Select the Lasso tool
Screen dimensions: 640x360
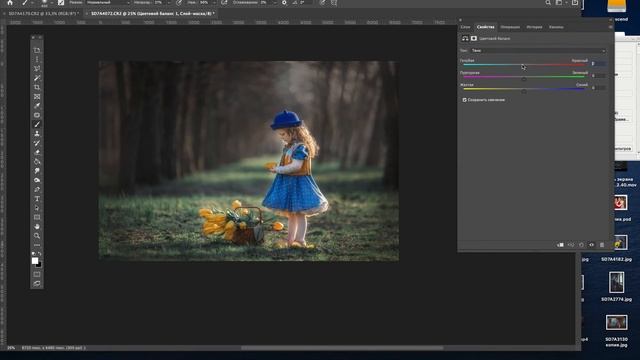pos(37,69)
